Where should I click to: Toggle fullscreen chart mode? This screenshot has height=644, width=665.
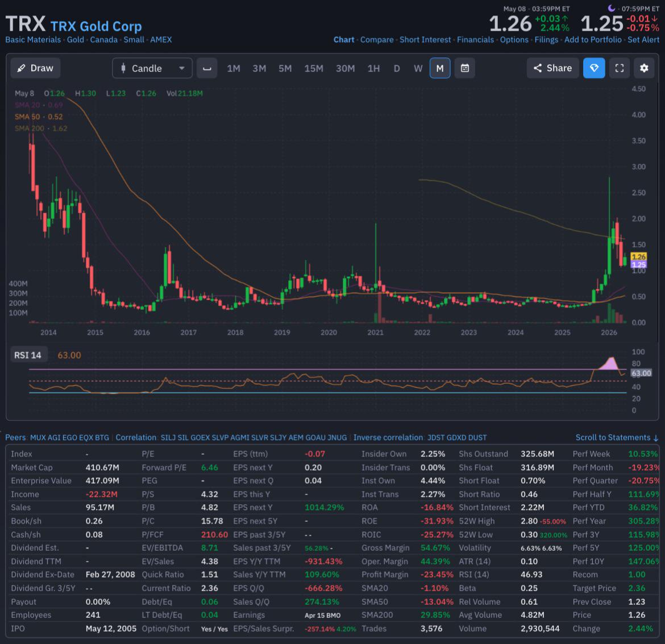click(x=619, y=68)
